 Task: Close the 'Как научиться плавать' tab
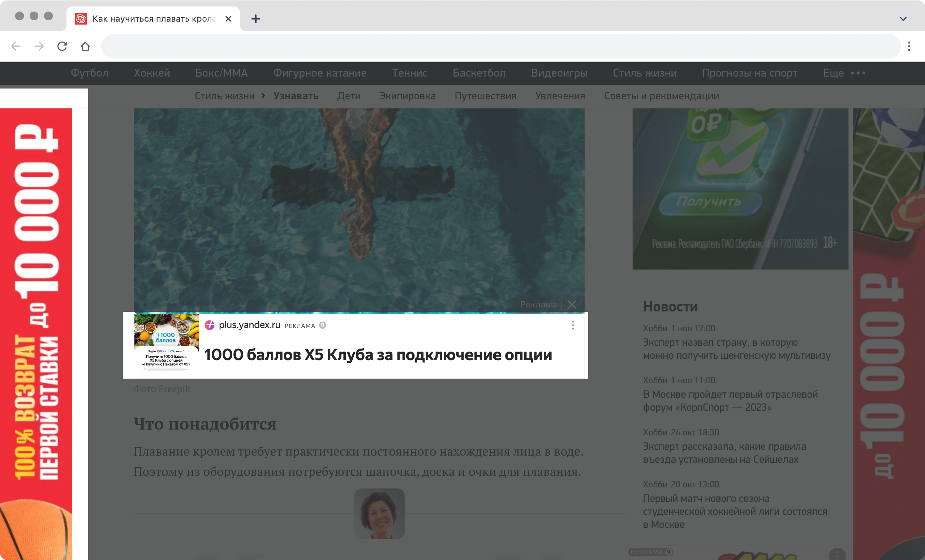pos(228,19)
